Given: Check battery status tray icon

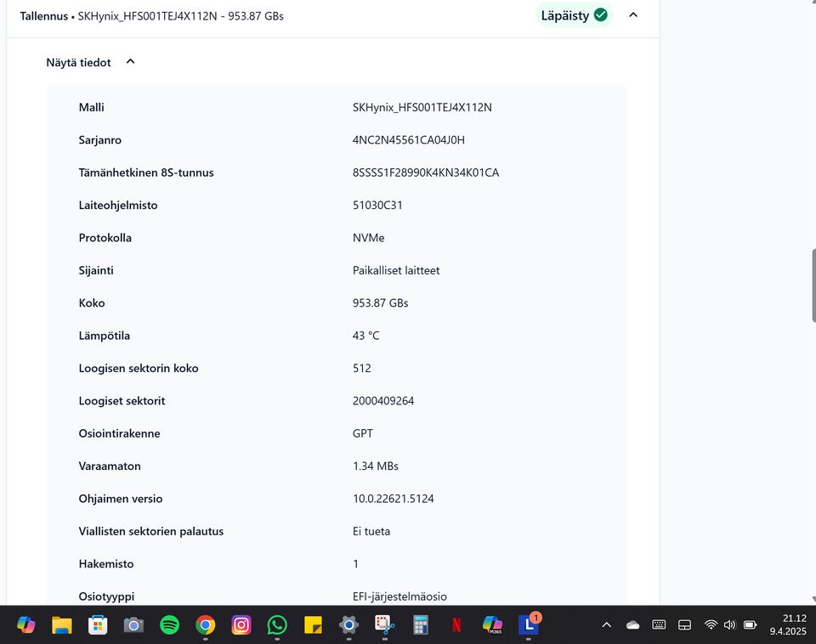Looking at the screenshot, I should 750,624.
